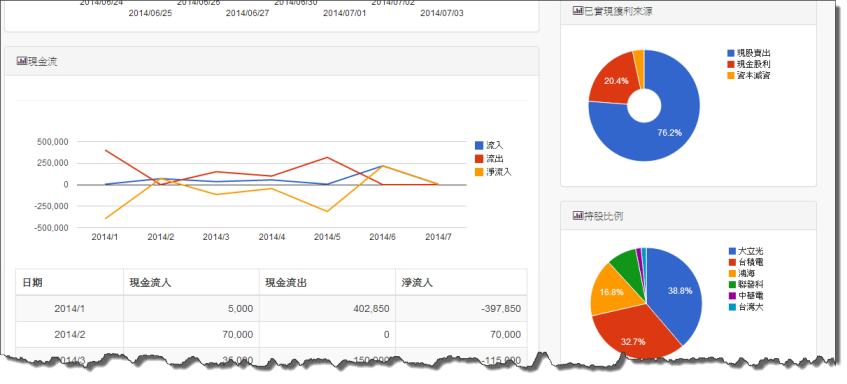
Task: Click the 現金流入 column header
Action: 191,282
